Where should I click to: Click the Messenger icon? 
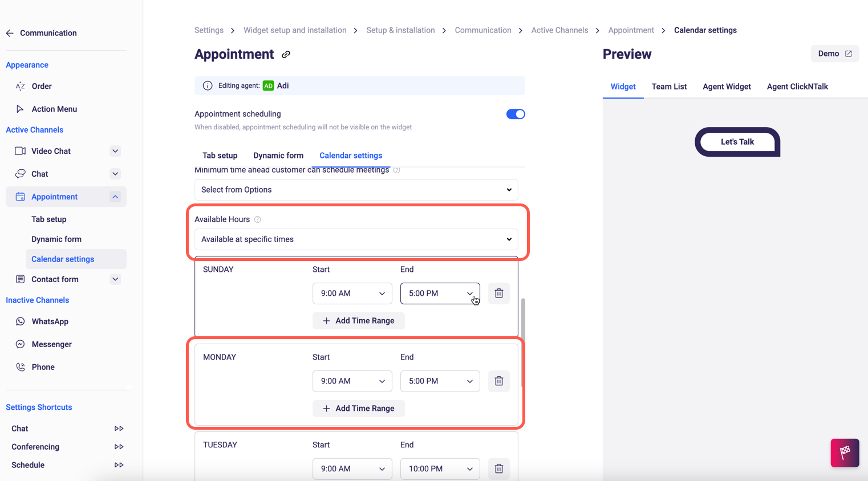point(20,344)
